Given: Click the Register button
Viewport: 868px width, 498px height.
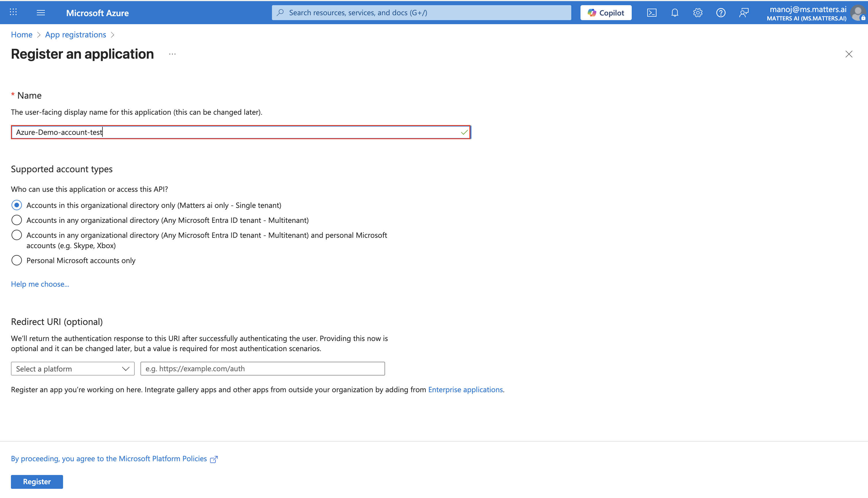Looking at the screenshot, I should pyautogui.click(x=37, y=482).
